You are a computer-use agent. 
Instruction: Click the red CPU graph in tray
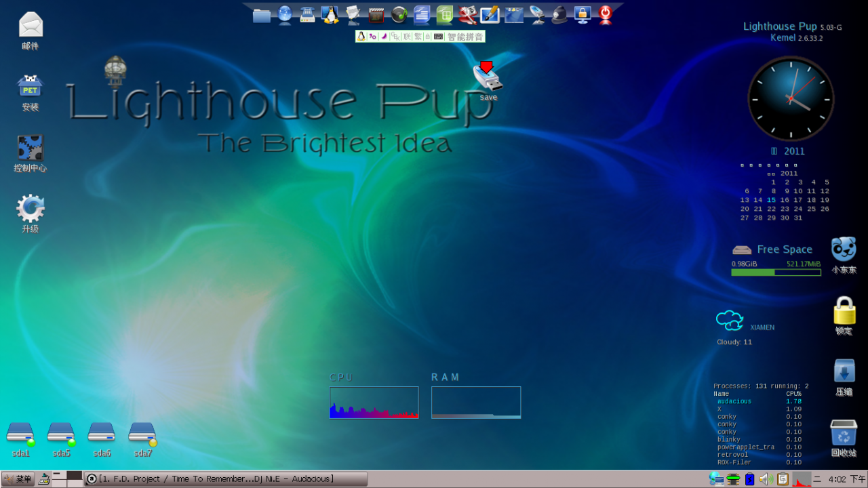802,479
